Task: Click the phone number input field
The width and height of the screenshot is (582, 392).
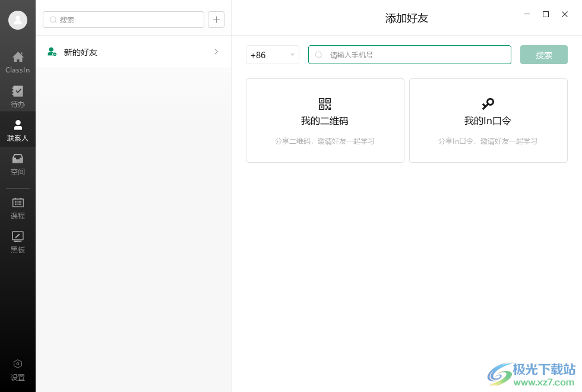Action: 410,55
